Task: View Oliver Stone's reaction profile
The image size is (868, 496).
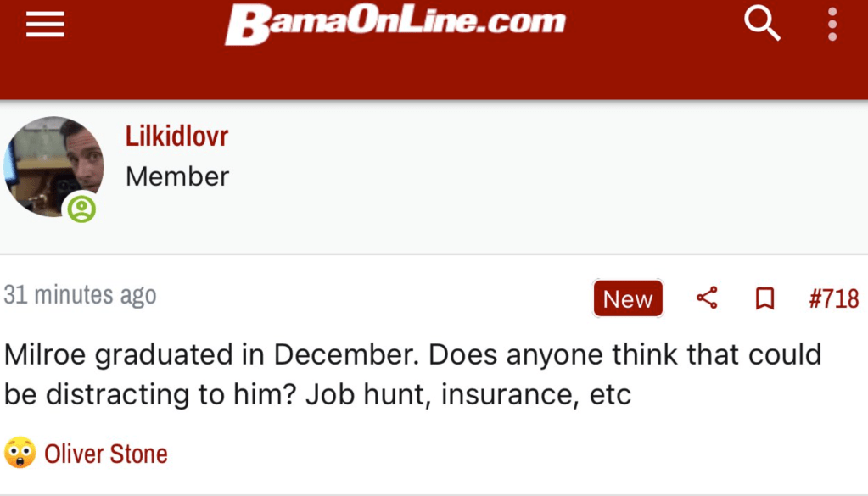Action: point(106,454)
